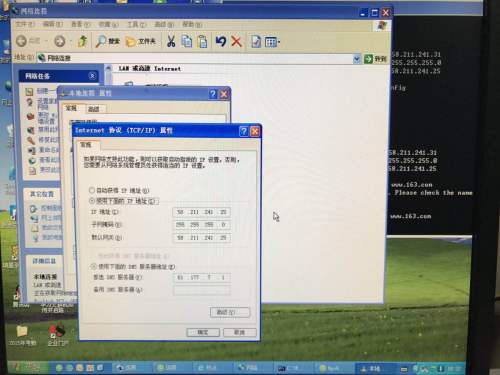The width and height of the screenshot is (500, 375).
Task: Click help question button on TCP/IP dialog
Action: pos(244,131)
